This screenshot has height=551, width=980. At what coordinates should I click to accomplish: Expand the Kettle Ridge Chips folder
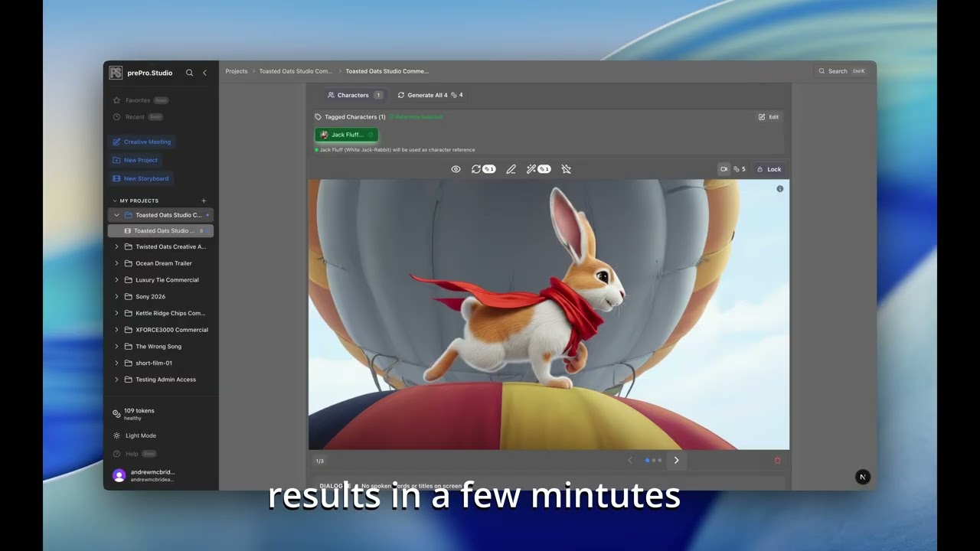pyautogui.click(x=116, y=313)
